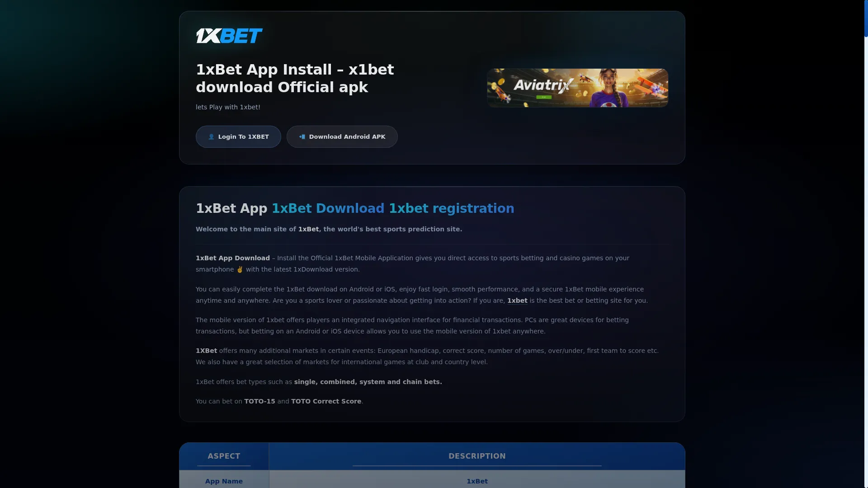Image resolution: width=868 pixels, height=488 pixels.
Task: Click the Login To 1XBET button
Action: [x=238, y=136]
